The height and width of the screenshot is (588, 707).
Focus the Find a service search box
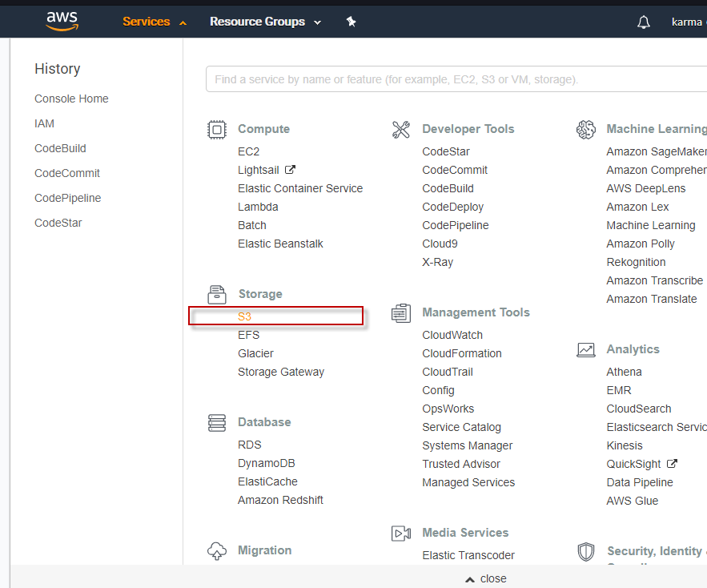click(448, 79)
